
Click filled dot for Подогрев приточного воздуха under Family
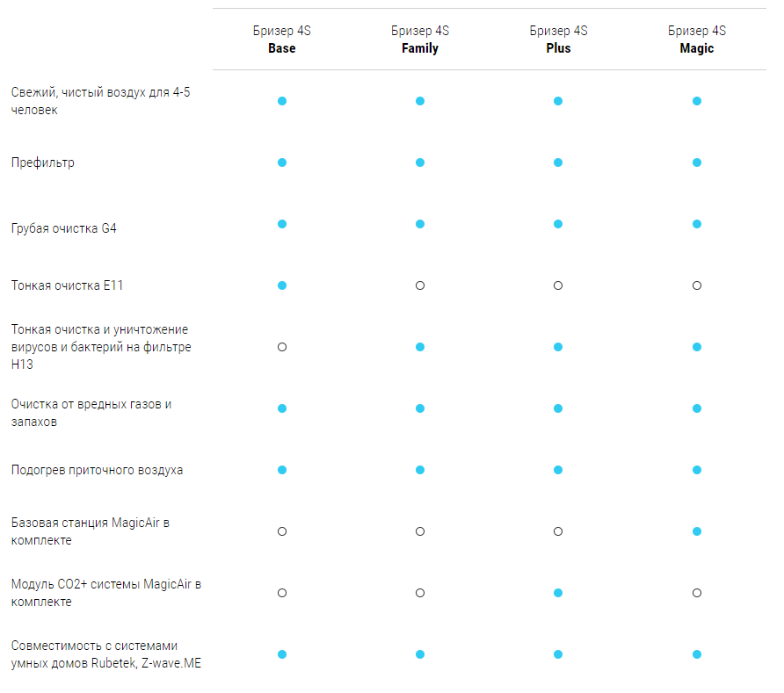click(420, 470)
